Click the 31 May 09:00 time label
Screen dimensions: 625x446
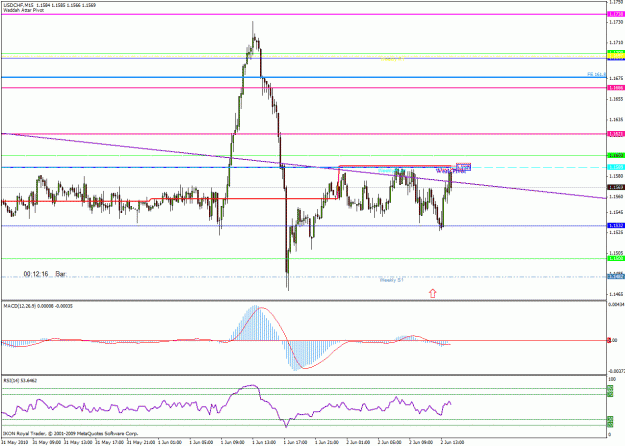point(47,442)
